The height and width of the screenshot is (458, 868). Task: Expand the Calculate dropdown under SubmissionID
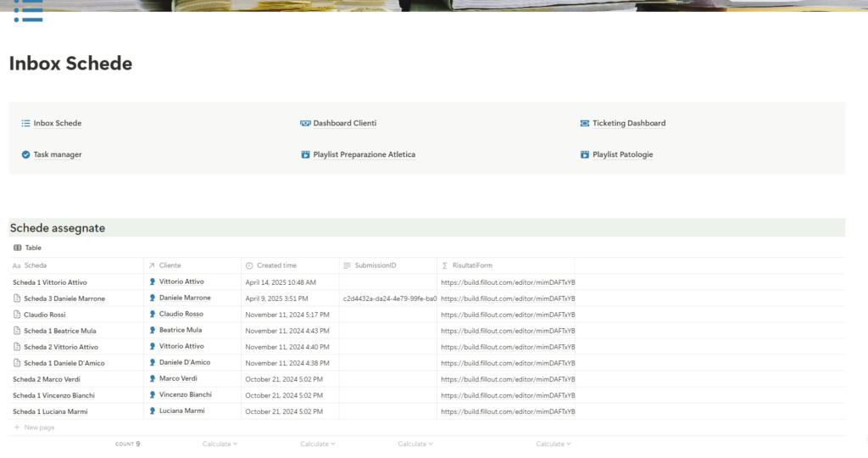point(415,444)
